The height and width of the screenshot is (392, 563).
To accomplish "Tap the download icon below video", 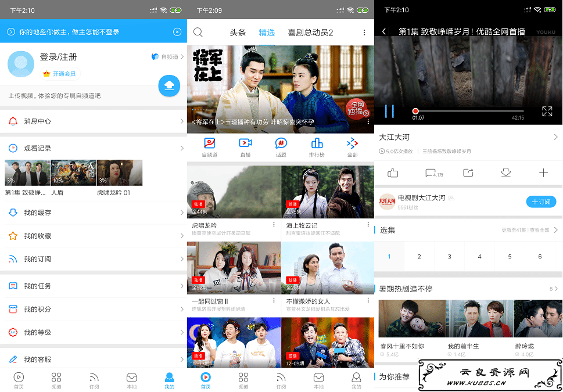I will [505, 173].
